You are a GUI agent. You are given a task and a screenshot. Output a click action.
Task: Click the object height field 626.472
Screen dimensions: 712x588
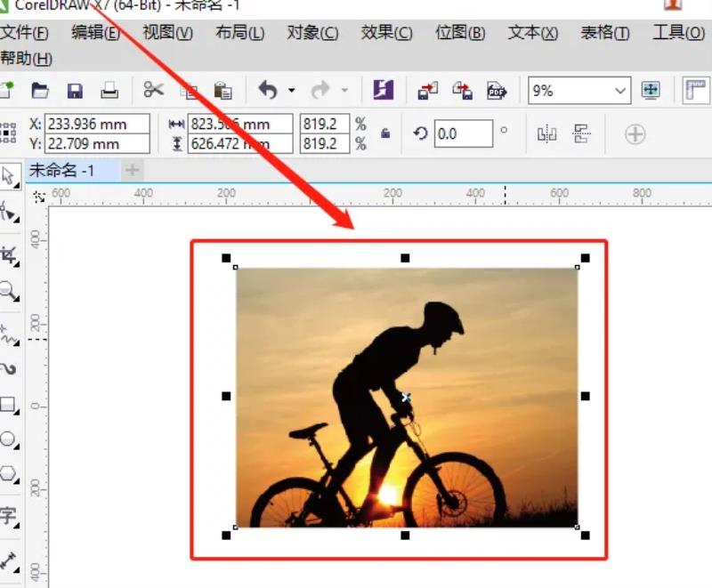(x=240, y=144)
